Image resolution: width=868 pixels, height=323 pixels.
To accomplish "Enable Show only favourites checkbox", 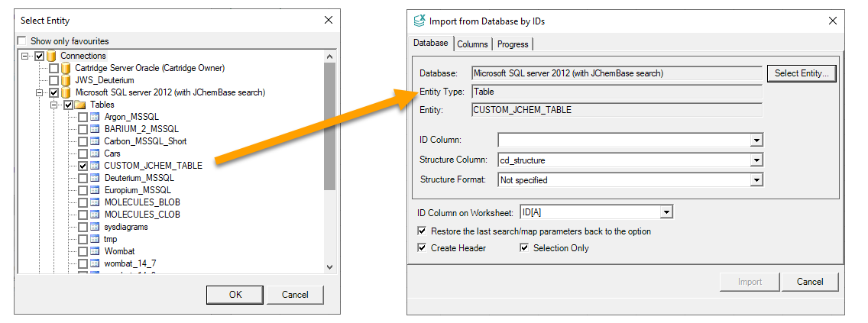I will pyautogui.click(x=22, y=41).
